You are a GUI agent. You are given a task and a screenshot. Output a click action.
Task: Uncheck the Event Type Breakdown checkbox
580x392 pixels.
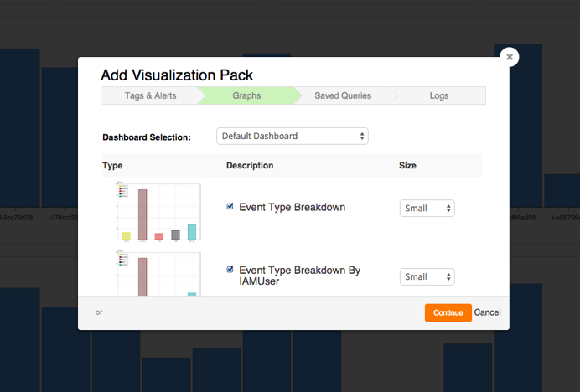(x=230, y=207)
